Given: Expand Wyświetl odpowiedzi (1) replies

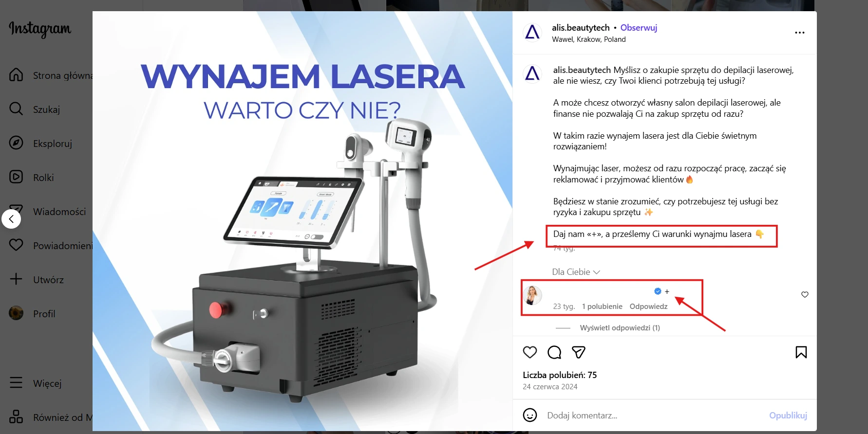Looking at the screenshot, I should (620, 328).
